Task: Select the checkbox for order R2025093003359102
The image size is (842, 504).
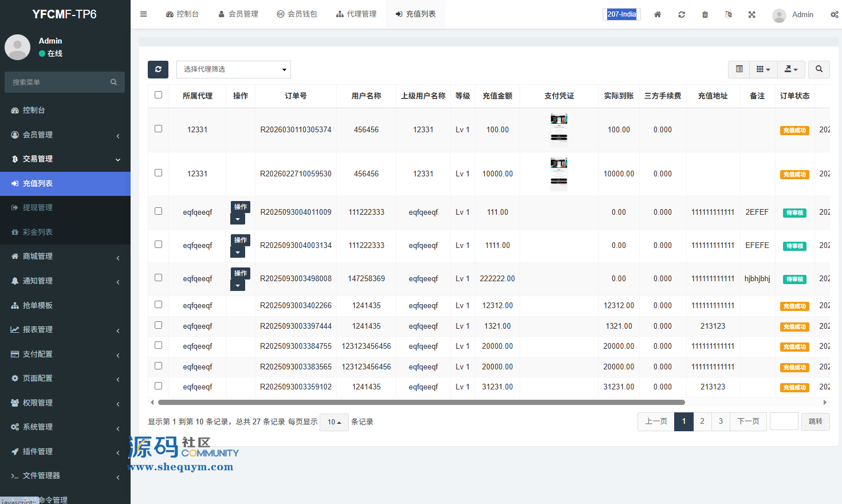Action: point(159,386)
